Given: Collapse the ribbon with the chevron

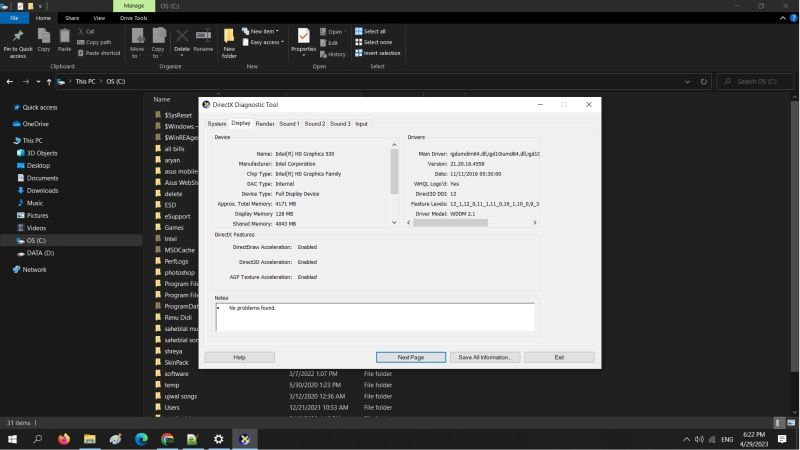Looking at the screenshot, I should point(783,18).
